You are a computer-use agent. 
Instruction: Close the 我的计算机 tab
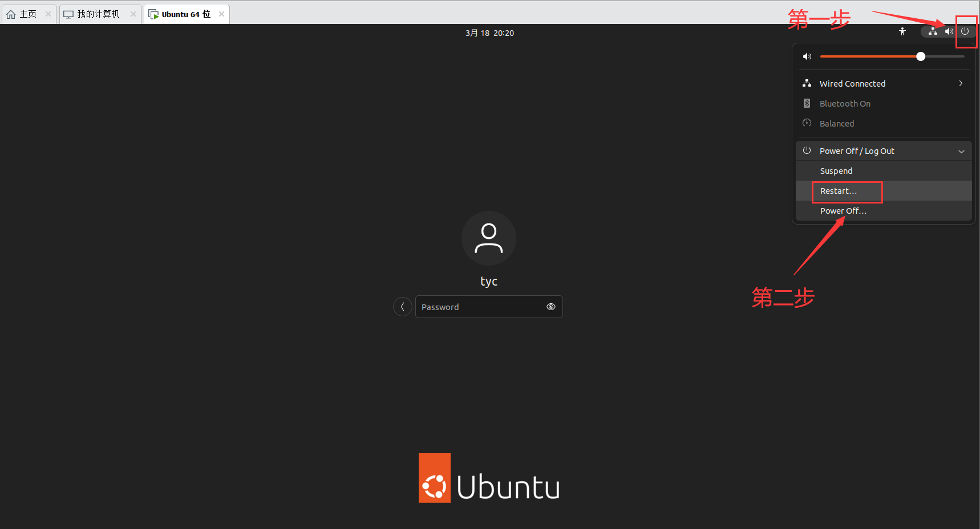tap(133, 14)
